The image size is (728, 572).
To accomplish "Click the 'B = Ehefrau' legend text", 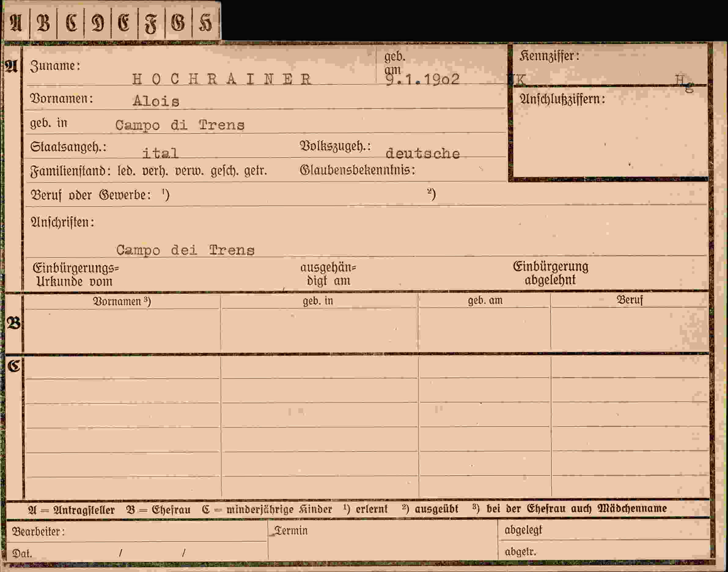I will (158, 510).
